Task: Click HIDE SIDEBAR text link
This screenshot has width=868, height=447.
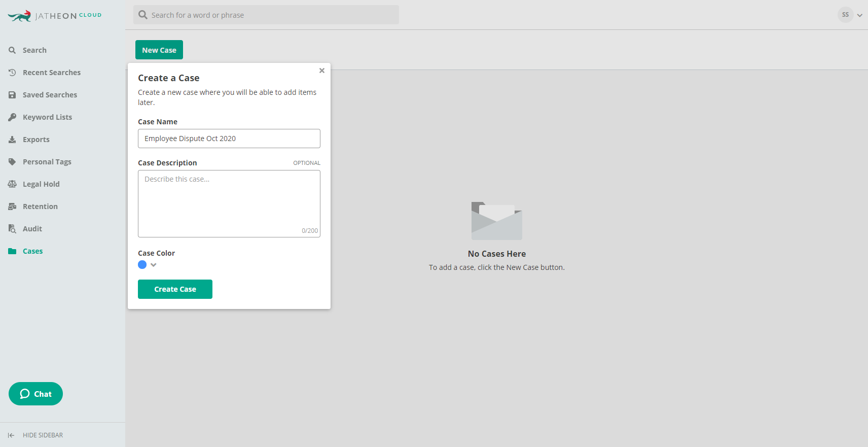Action: [x=43, y=435]
